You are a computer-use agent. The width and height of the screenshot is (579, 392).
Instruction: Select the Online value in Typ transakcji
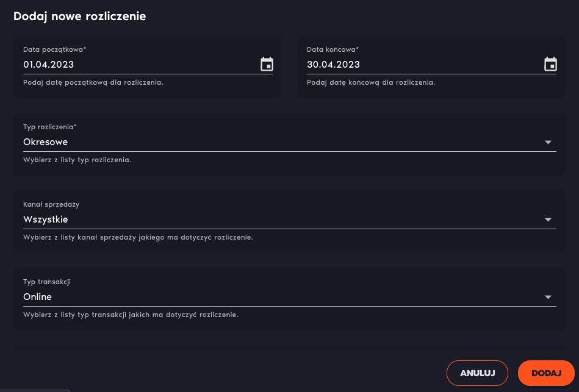[37, 297]
